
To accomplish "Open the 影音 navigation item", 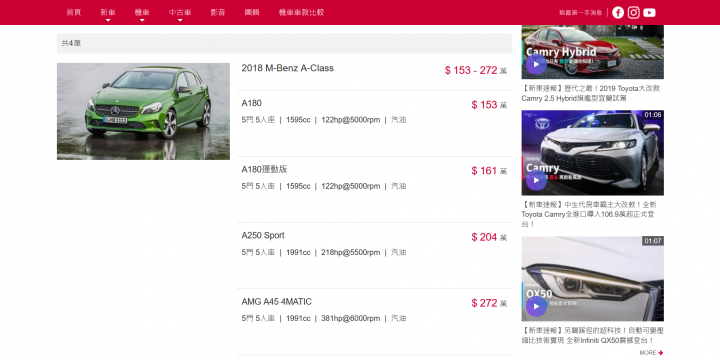I will 218,12.
